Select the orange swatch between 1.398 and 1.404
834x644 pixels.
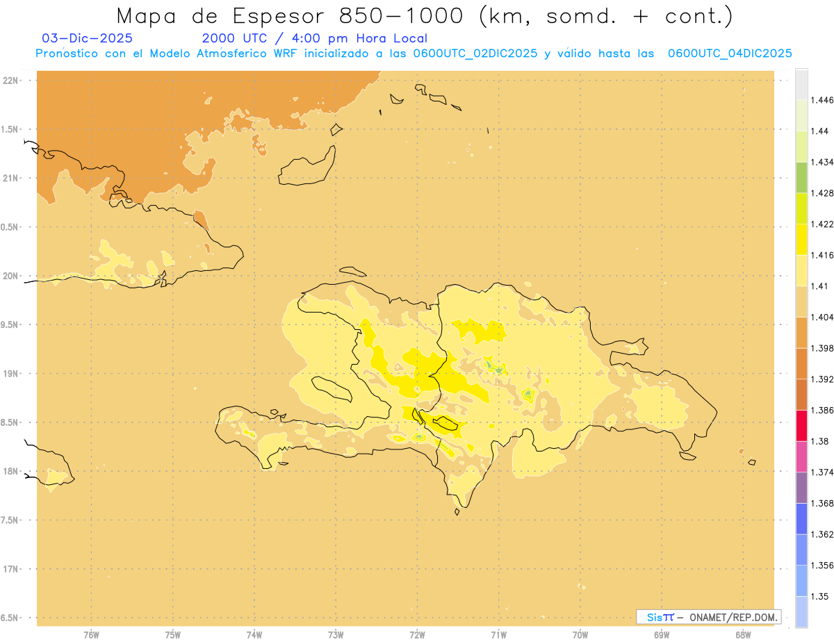pos(801,333)
